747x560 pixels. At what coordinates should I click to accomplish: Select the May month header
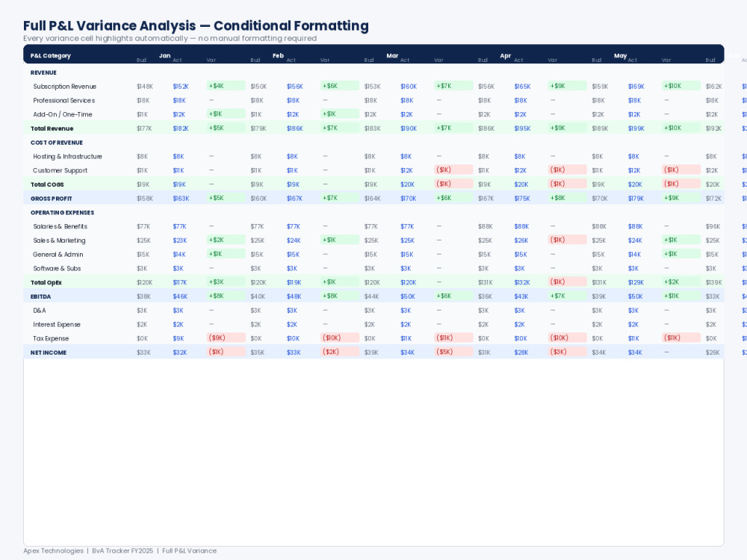pyautogui.click(x=620, y=56)
